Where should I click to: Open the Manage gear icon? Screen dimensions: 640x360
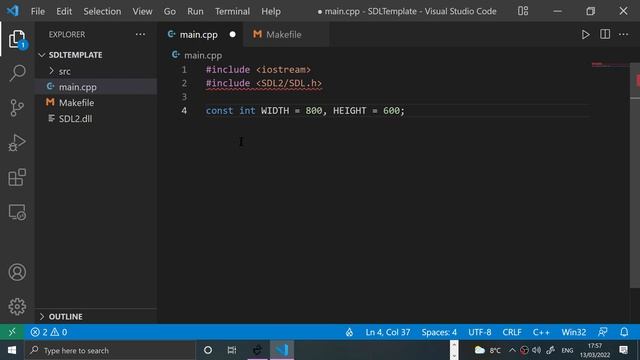17,307
